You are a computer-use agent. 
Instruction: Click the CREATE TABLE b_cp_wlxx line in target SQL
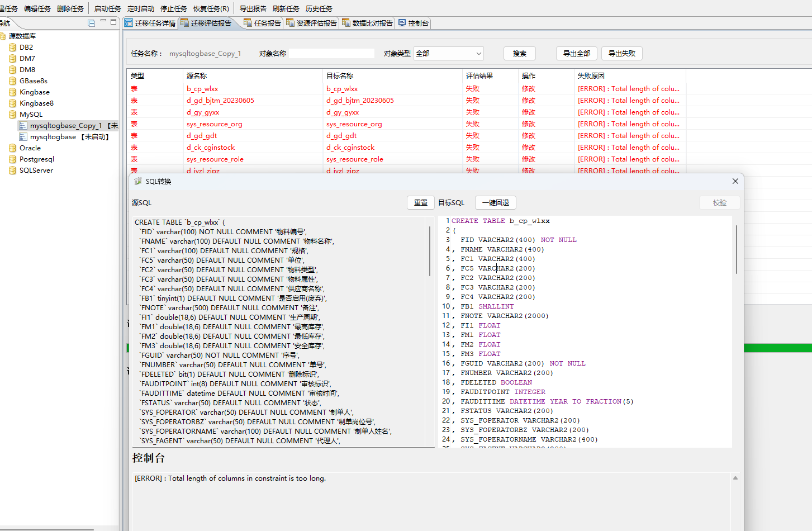tap(501, 221)
